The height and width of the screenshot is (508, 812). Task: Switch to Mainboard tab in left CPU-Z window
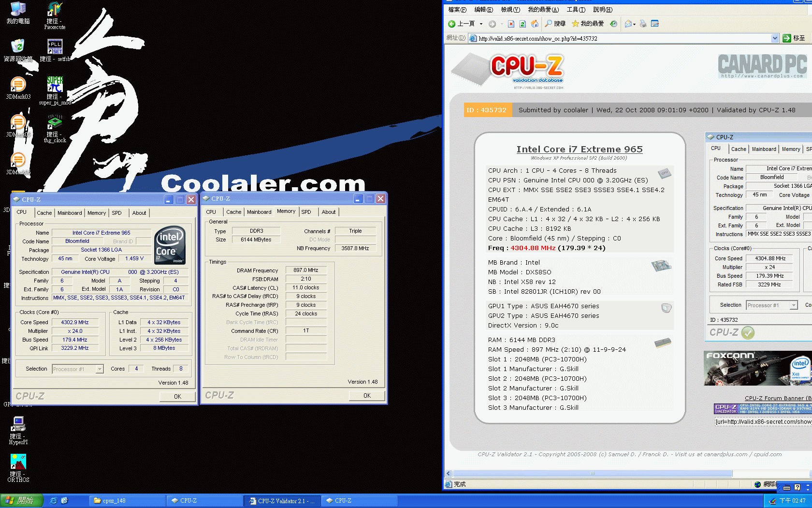(x=70, y=213)
